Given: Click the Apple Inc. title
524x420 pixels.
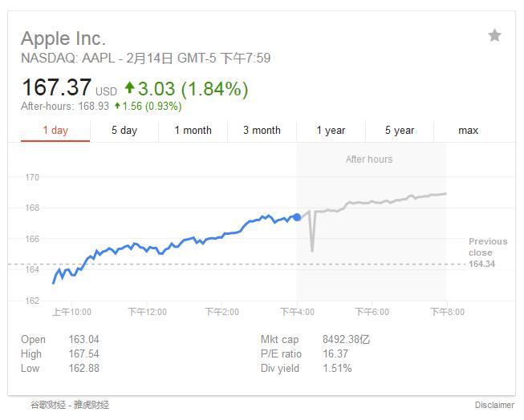Looking at the screenshot, I should 63,38.
